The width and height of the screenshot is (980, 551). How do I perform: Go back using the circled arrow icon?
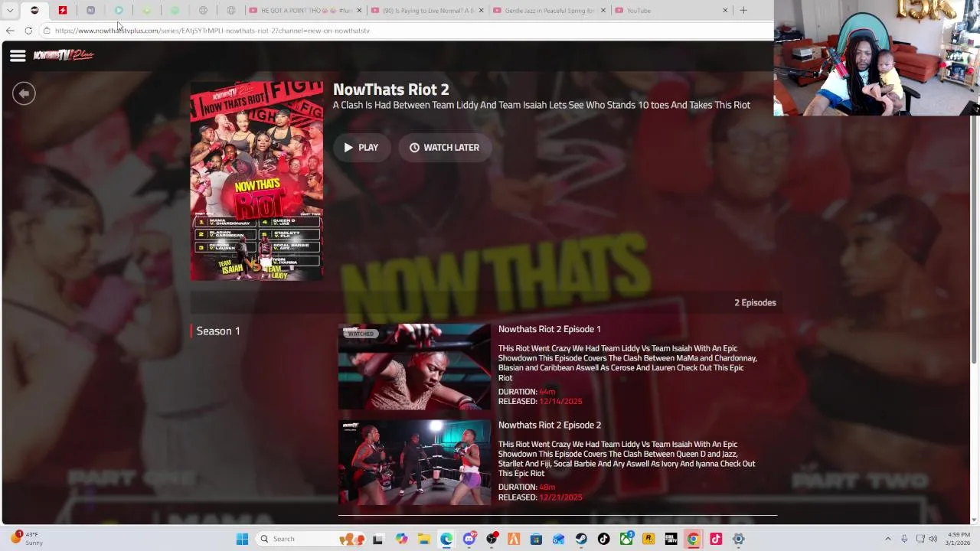[24, 93]
